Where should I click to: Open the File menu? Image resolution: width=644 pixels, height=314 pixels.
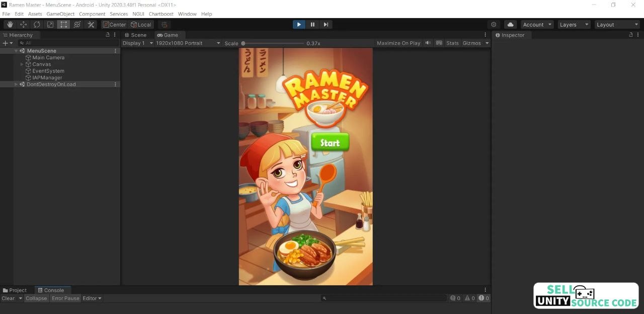[6, 14]
